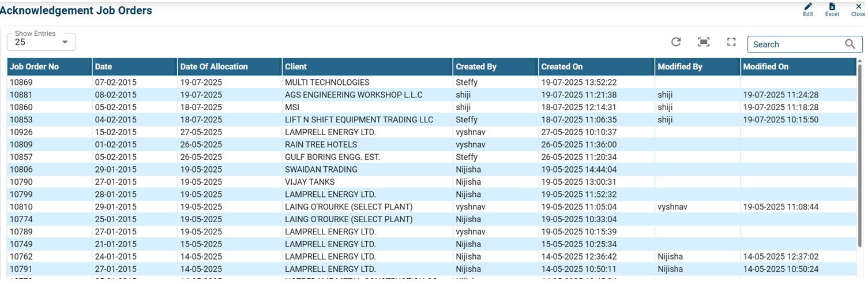Open the Show Entries dropdown
Screen dimensions: 868x284
[x=42, y=42]
